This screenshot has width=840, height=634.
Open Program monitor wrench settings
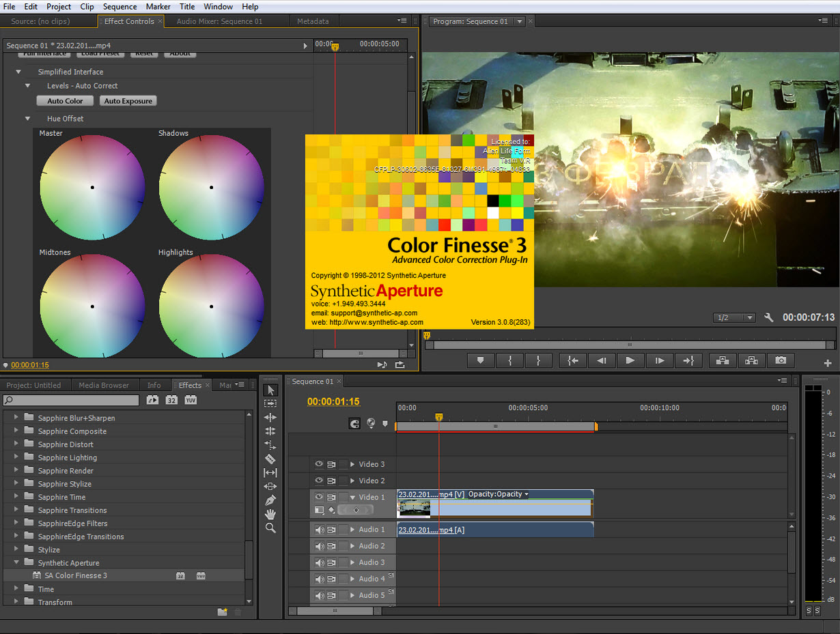pyautogui.click(x=768, y=317)
